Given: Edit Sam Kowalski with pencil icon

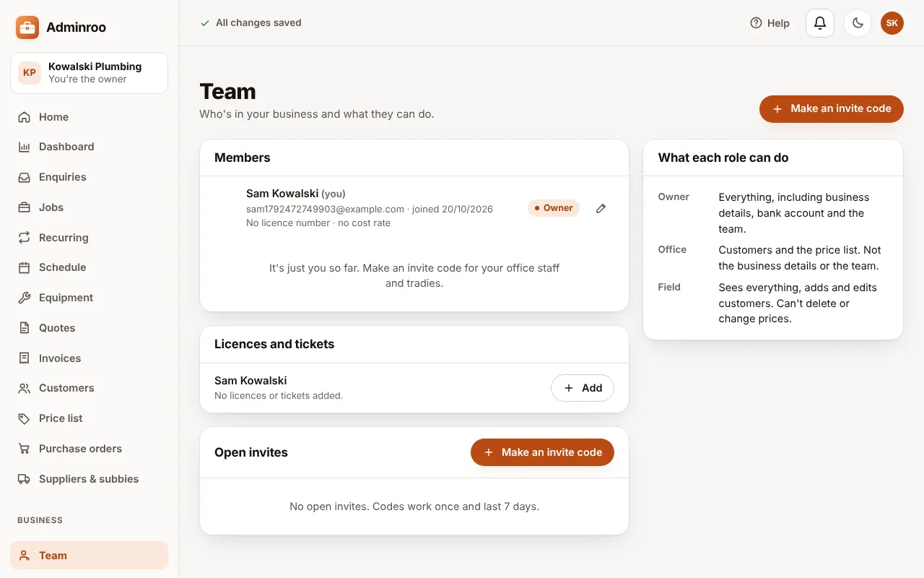Looking at the screenshot, I should [x=601, y=208].
